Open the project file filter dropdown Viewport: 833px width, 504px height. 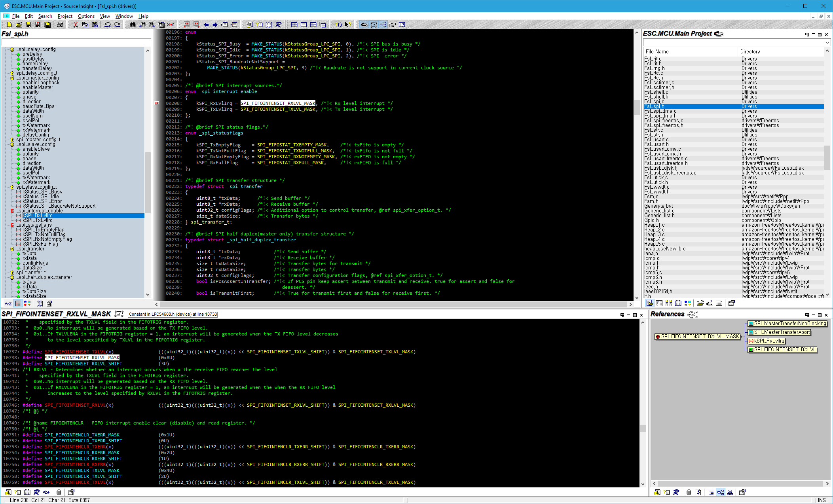[827, 42]
